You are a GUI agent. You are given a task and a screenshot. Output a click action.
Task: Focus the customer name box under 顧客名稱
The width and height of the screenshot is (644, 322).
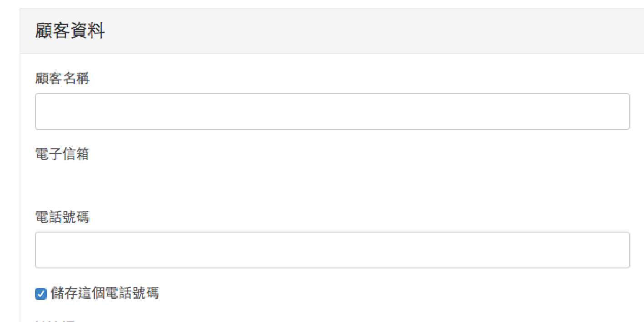click(x=332, y=112)
